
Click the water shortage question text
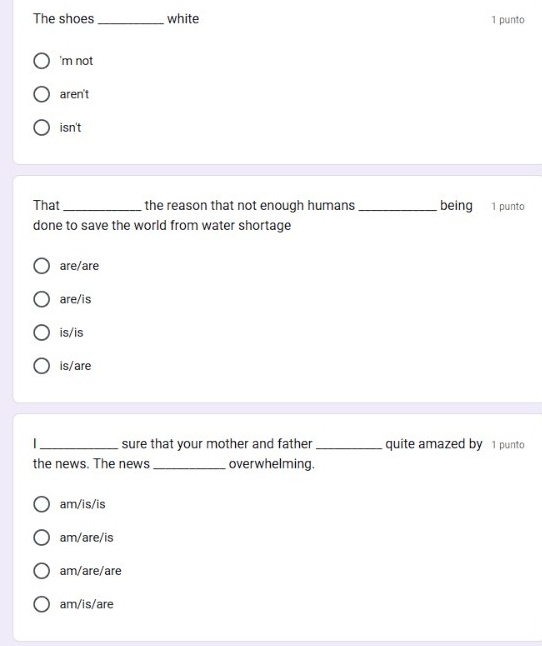[252, 215]
